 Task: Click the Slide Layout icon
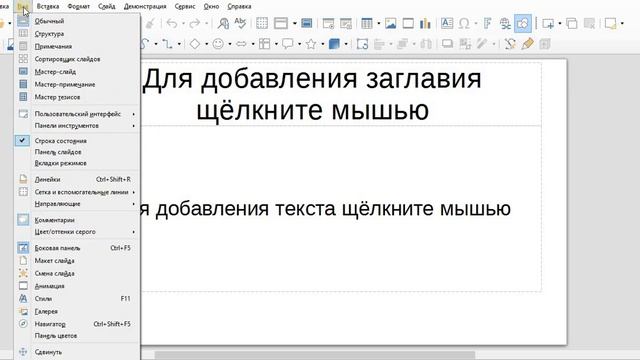(x=611, y=24)
